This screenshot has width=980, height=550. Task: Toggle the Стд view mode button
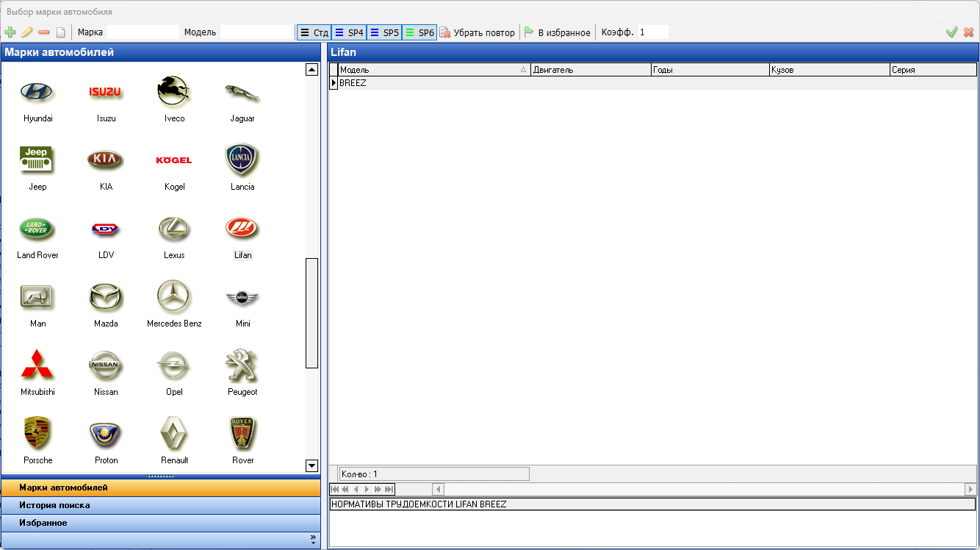coord(314,32)
